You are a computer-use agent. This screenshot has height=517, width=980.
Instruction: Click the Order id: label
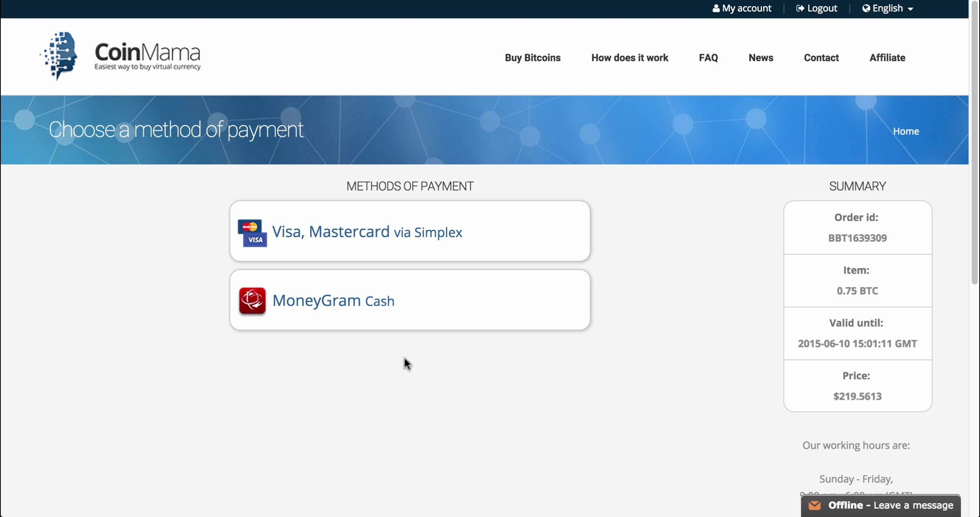[856, 218]
